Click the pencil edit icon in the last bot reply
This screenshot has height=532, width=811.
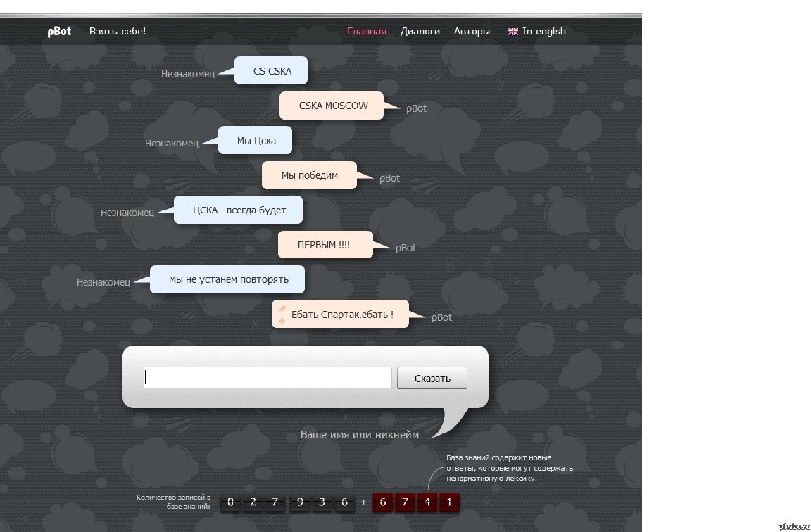(x=282, y=309)
